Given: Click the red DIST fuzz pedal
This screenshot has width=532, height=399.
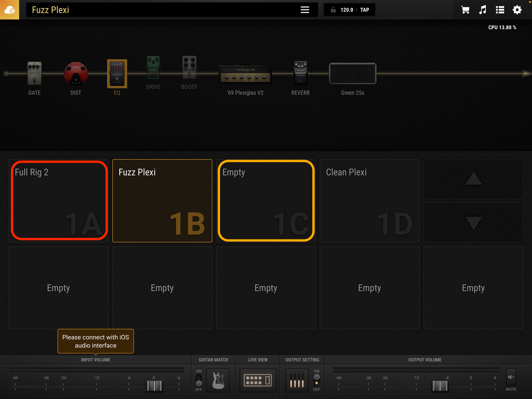Looking at the screenshot, I should 76,74.
